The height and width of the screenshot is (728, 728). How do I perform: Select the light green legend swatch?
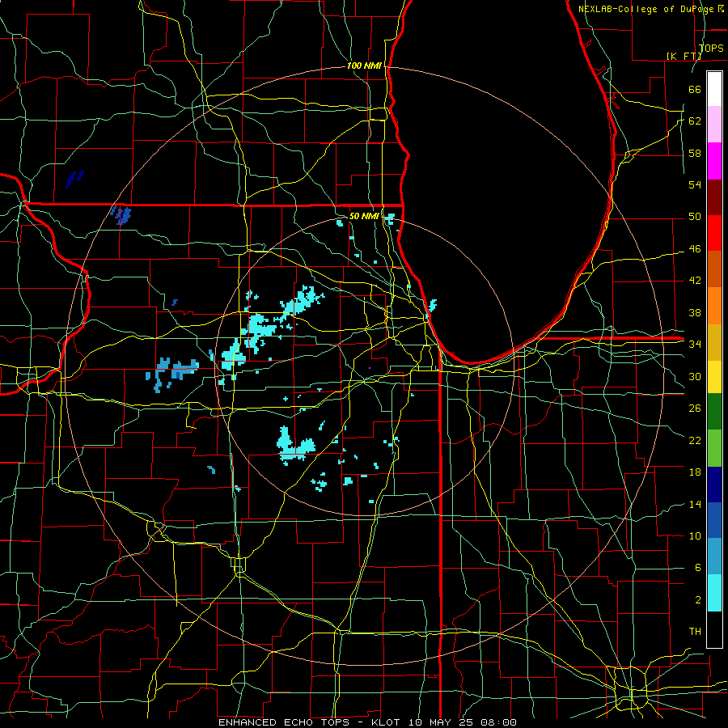[x=714, y=448]
